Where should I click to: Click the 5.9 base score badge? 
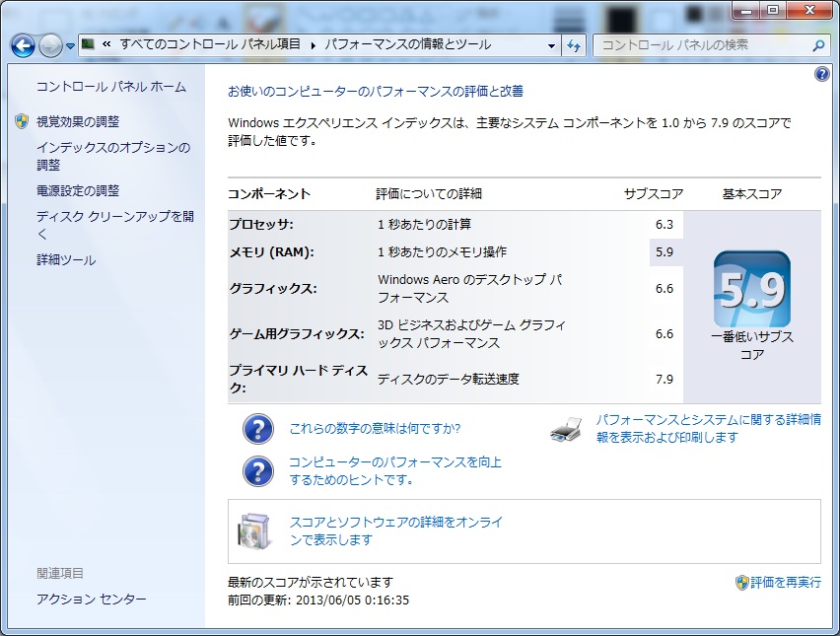coord(752,289)
